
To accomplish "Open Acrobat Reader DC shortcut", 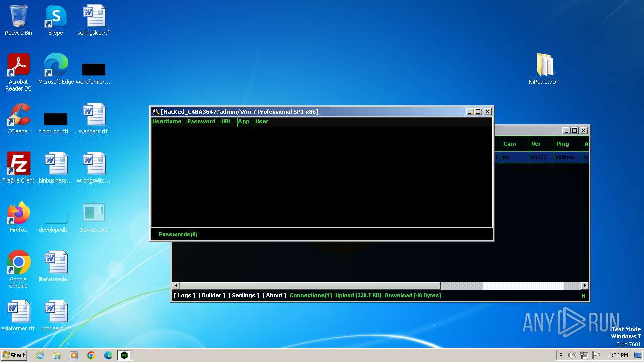I will 18,72.
